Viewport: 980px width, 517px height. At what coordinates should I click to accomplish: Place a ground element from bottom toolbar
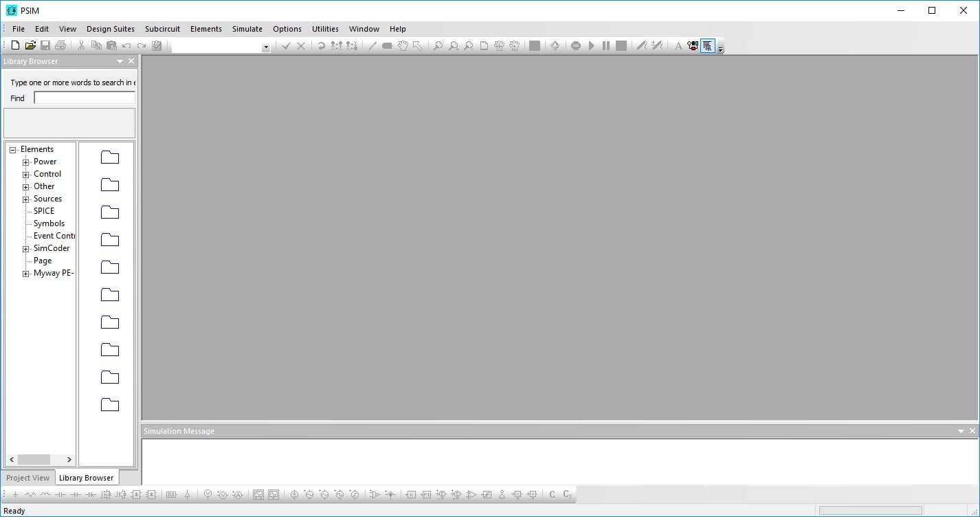tap(15, 494)
